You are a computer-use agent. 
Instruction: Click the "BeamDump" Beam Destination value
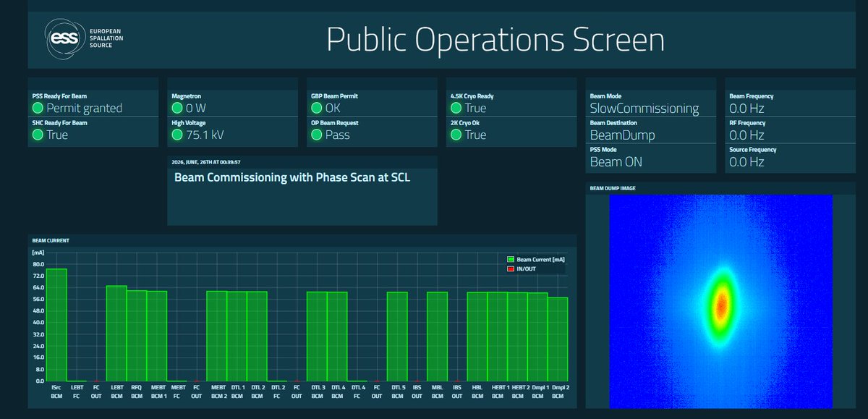(x=623, y=135)
